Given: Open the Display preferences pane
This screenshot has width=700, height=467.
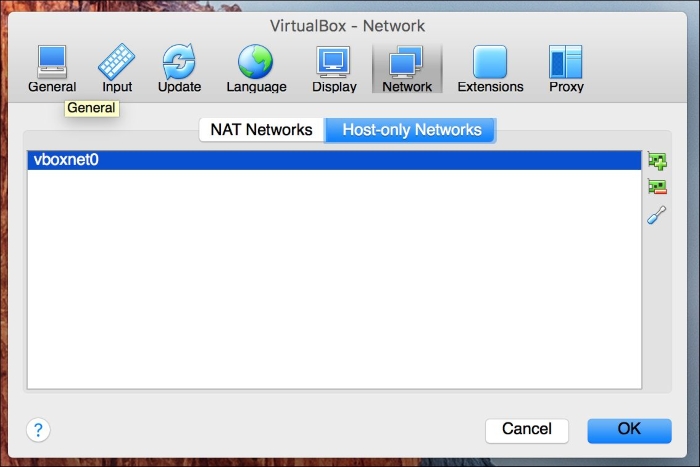Looking at the screenshot, I should pos(334,69).
